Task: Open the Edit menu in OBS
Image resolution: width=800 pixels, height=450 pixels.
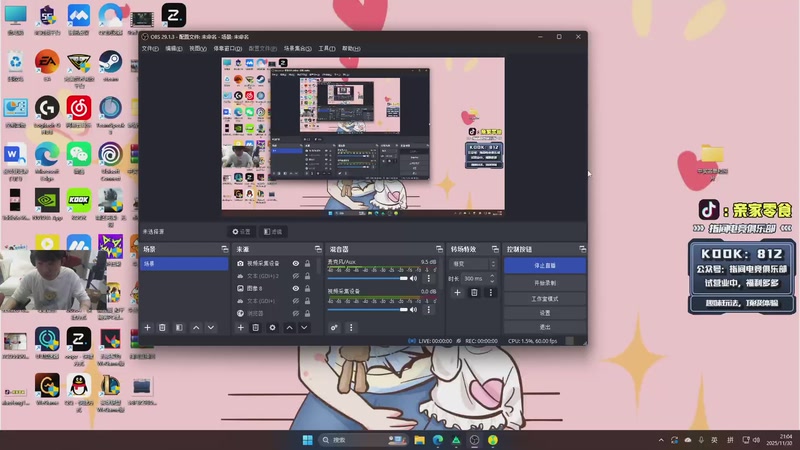Action: [x=173, y=48]
